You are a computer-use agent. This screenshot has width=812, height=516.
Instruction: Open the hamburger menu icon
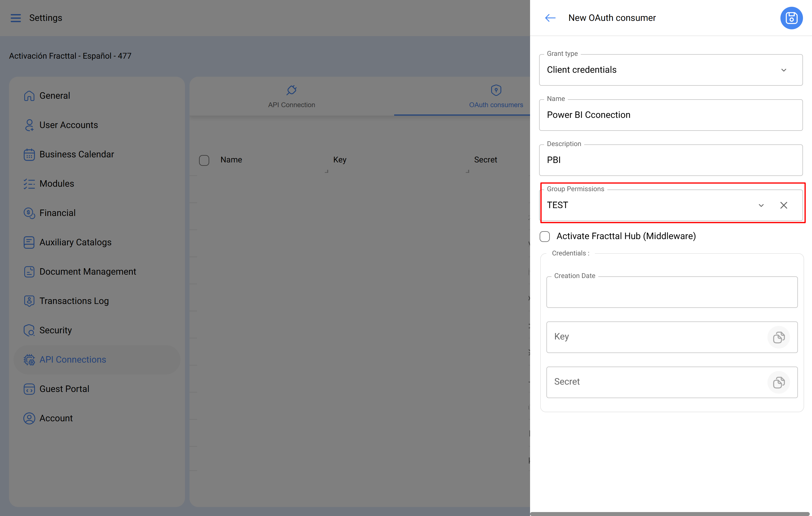tap(16, 18)
